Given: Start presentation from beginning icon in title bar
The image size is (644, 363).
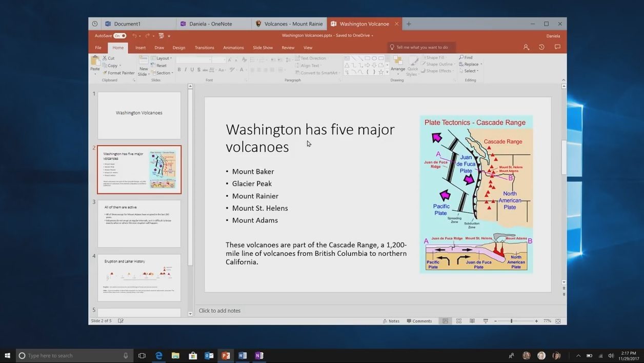Looking at the screenshot, I should coord(161,36).
